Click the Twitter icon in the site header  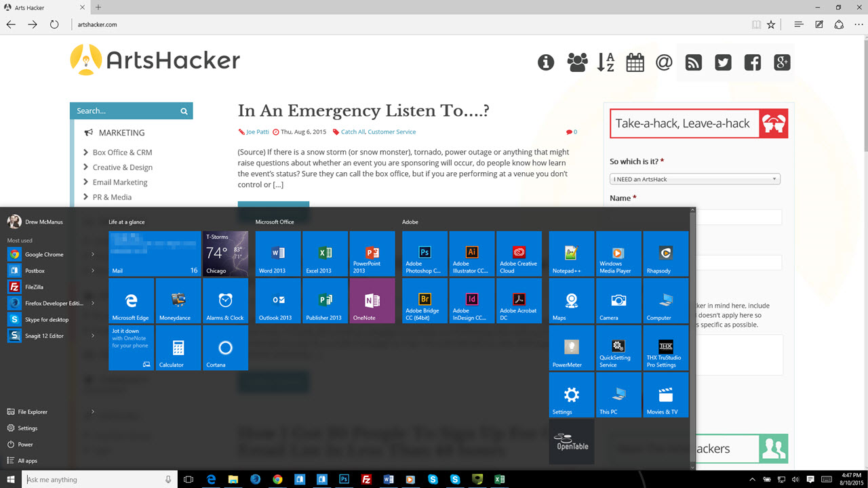click(723, 62)
